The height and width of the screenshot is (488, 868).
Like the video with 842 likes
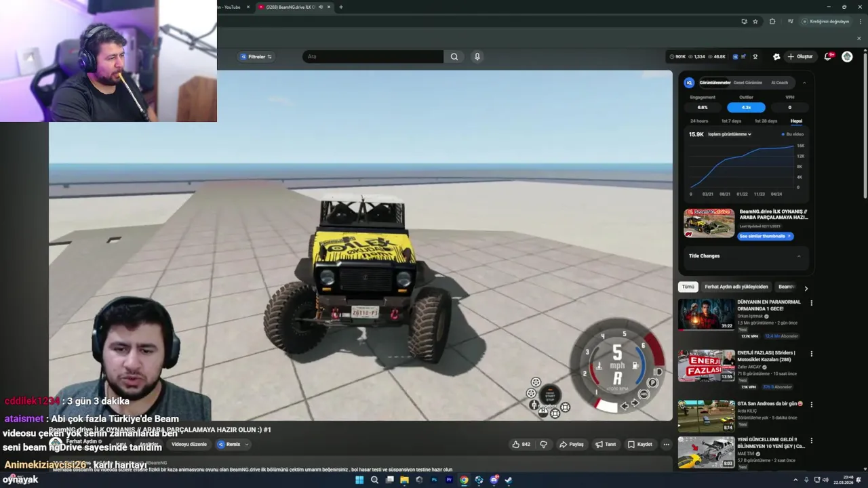521,445
